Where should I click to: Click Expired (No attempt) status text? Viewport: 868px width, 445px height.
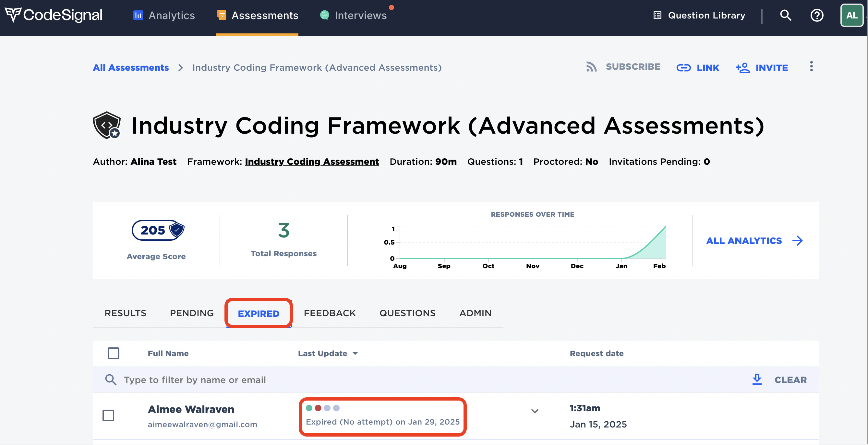pyautogui.click(x=383, y=422)
